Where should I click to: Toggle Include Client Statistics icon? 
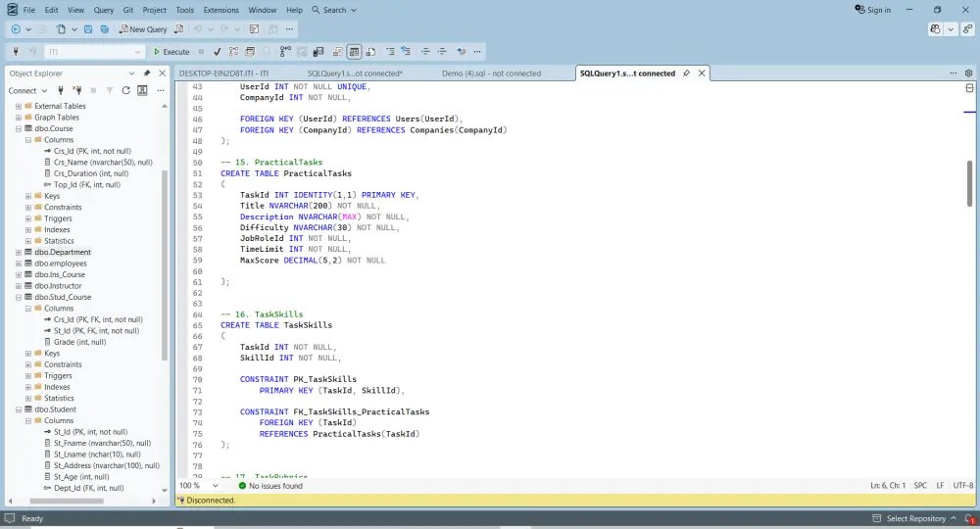coord(318,52)
